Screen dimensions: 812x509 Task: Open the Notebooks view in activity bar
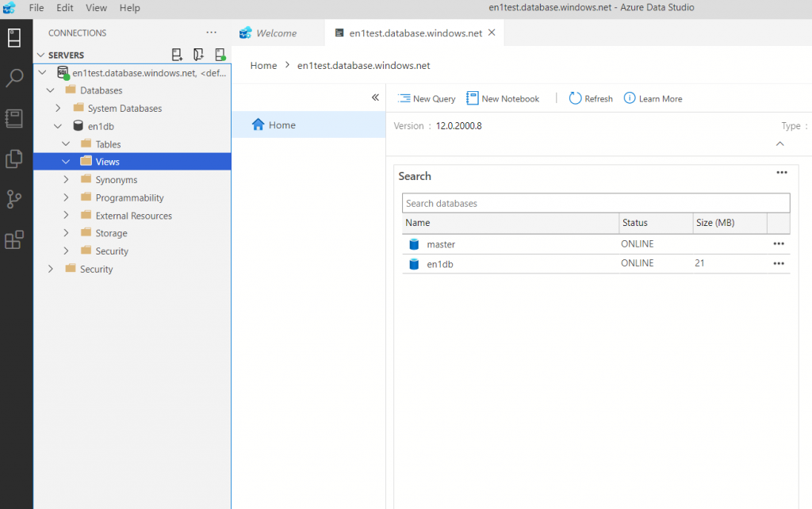[x=14, y=119]
